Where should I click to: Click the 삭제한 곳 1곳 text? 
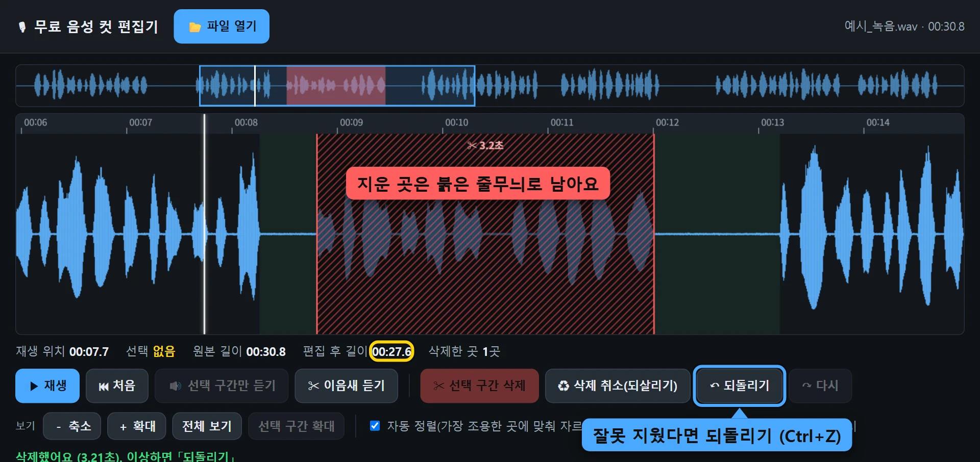[x=464, y=351]
